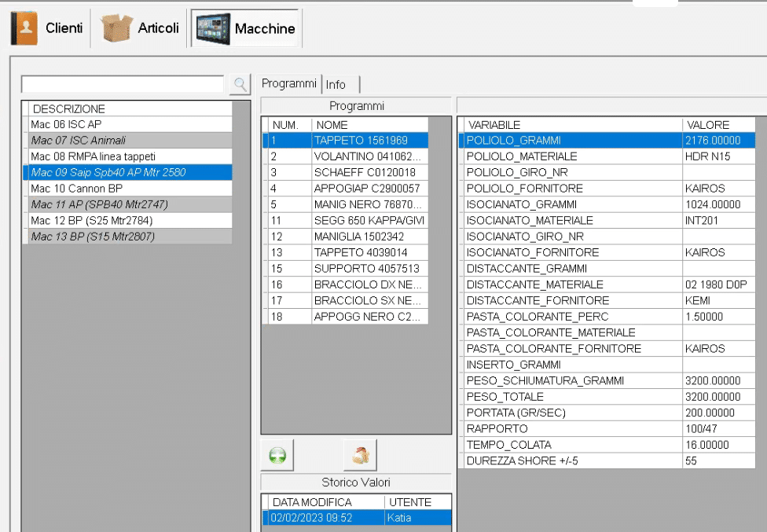Viewport: 767px width, 532px height.
Task: Click the hands icon button below Programmi list
Action: click(x=360, y=455)
